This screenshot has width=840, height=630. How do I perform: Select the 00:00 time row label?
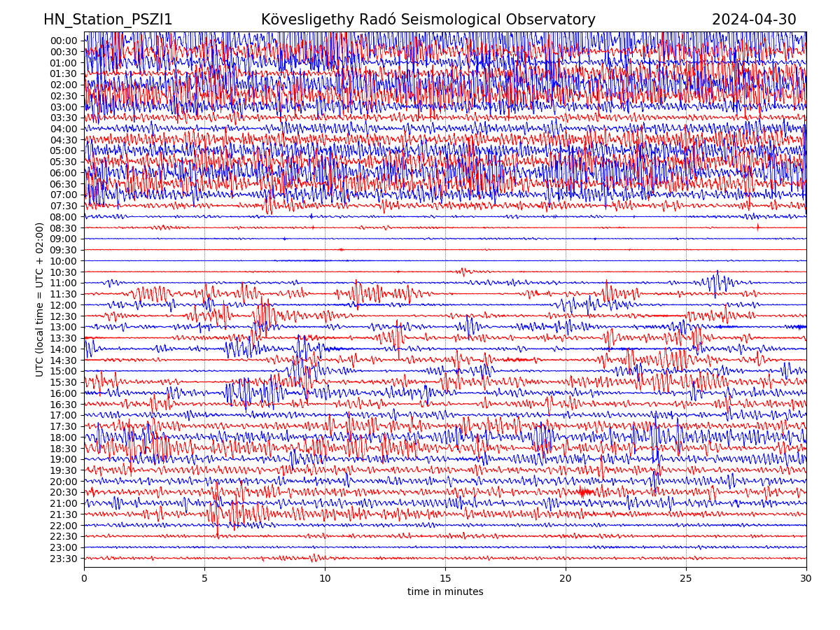coord(64,41)
